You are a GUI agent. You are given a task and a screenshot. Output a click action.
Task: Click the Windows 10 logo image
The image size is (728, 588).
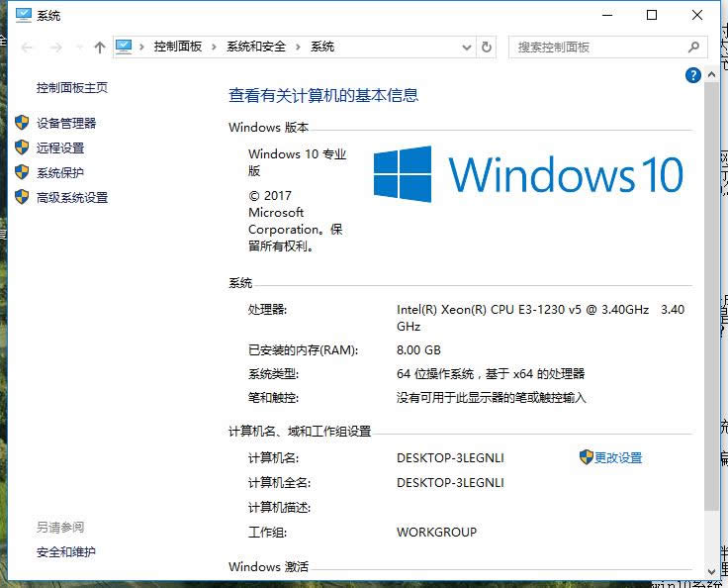pyautogui.click(x=528, y=174)
